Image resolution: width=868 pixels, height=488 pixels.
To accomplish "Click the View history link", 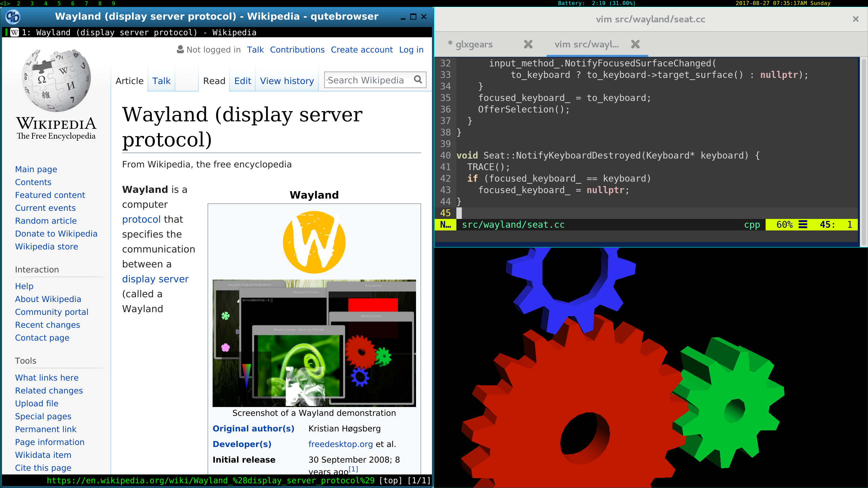I will tap(287, 81).
